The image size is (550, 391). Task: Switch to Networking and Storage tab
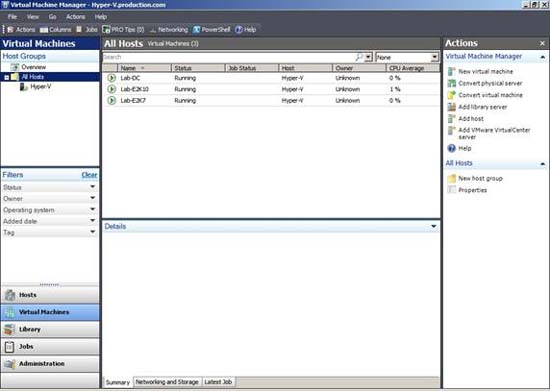point(167,382)
